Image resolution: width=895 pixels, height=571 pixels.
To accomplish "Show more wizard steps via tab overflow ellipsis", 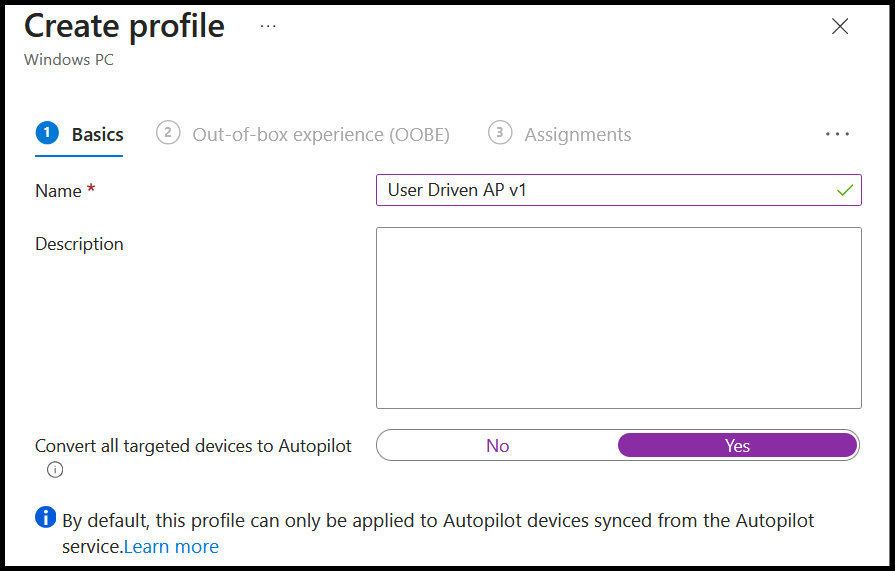I will tap(837, 134).
